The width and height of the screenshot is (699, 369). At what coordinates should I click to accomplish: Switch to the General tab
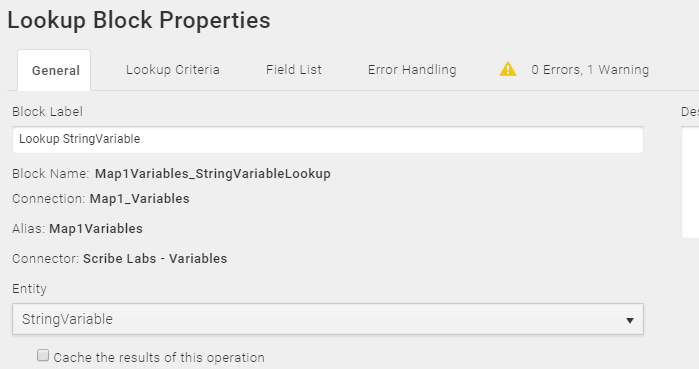(54, 70)
